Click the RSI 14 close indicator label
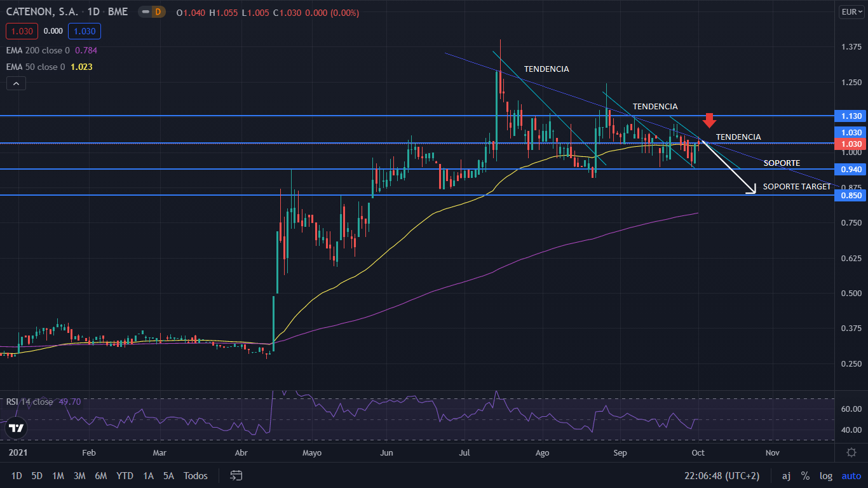The width and height of the screenshot is (868, 488). [29, 402]
